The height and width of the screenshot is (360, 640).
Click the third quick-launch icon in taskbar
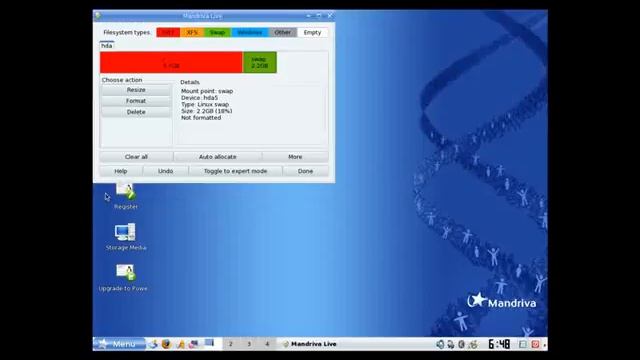coord(180,344)
